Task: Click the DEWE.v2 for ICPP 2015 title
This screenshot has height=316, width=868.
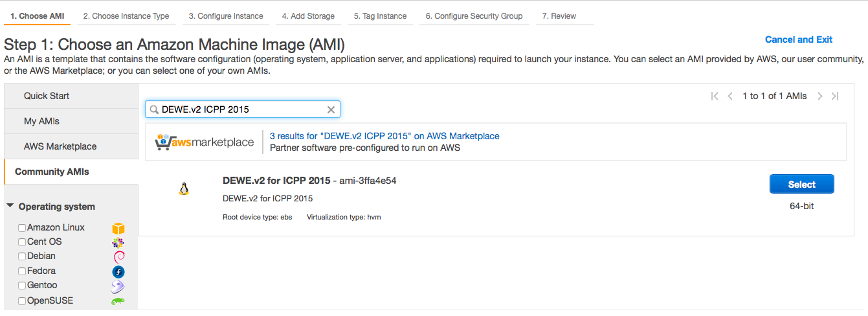Action: (276, 181)
